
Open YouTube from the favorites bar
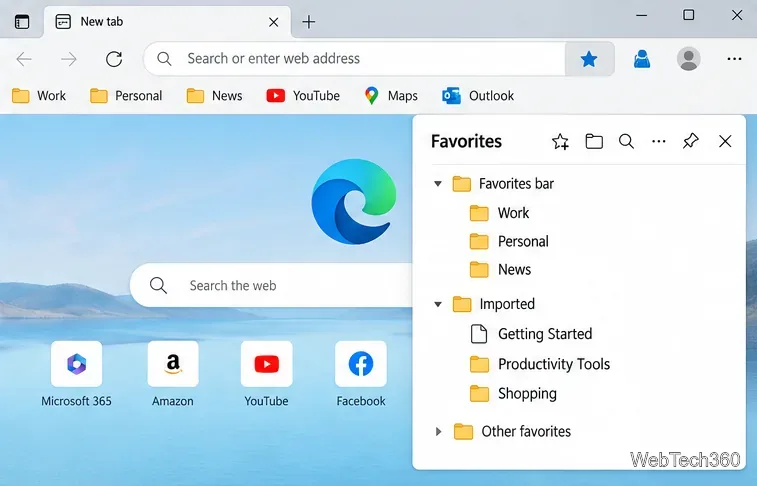coord(303,96)
